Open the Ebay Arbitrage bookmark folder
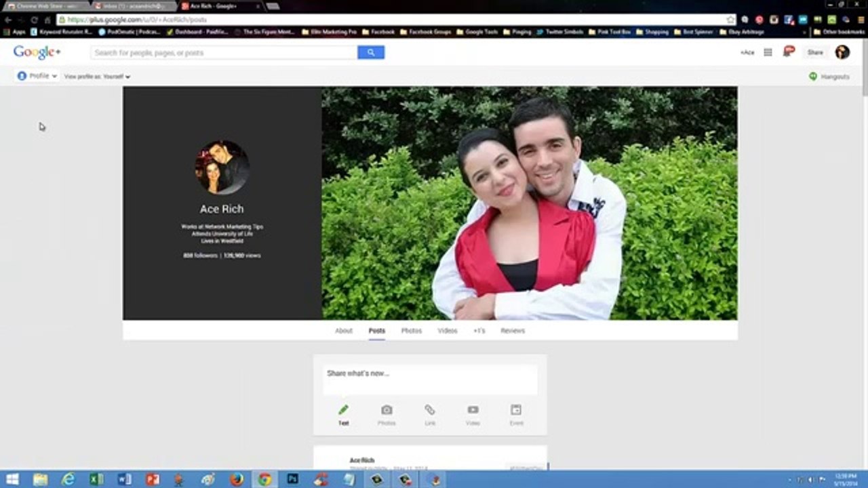Screen dimensions: 868x488 [x=741, y=32]
